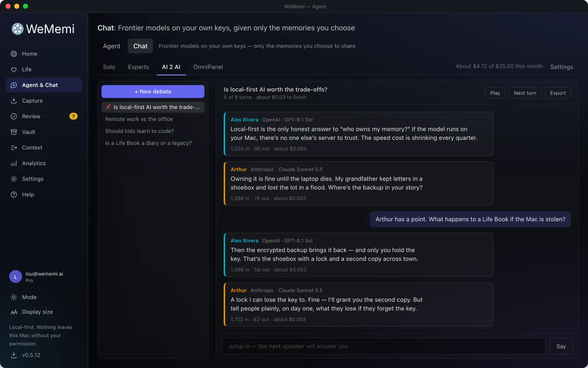The image size is (588, 368).
Task: Open Home via its sidebar icon
Action: [14, 54]
